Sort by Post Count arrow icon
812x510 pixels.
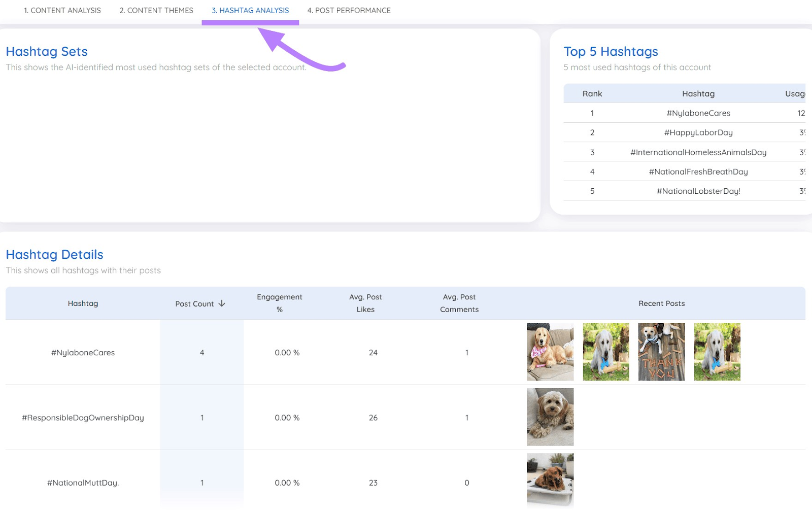pyautogui.click(x=222, y=303)
